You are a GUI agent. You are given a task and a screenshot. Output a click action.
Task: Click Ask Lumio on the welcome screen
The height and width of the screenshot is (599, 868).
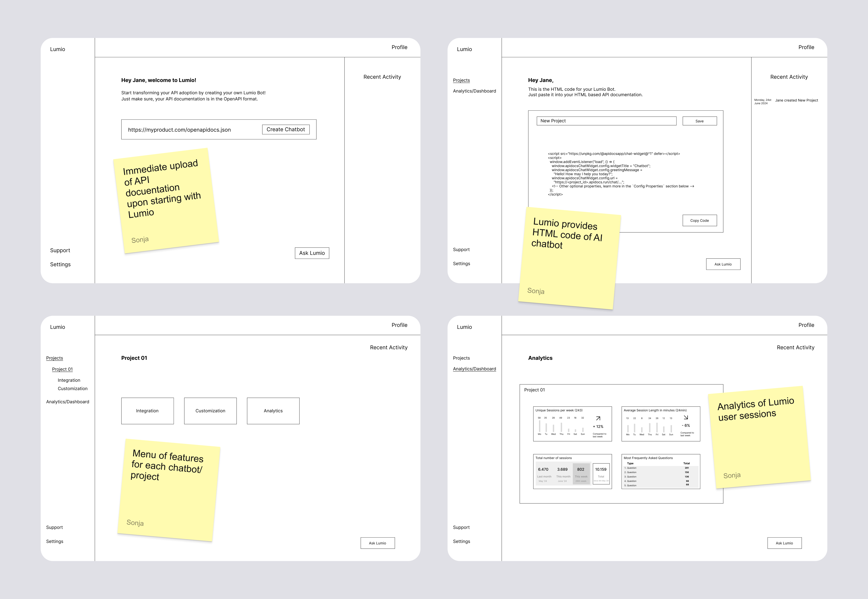point(312,253)
